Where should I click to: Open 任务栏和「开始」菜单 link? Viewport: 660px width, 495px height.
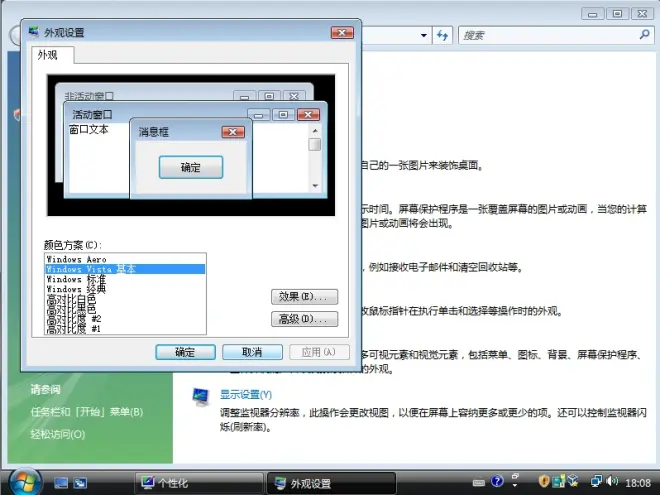point(87,412)
